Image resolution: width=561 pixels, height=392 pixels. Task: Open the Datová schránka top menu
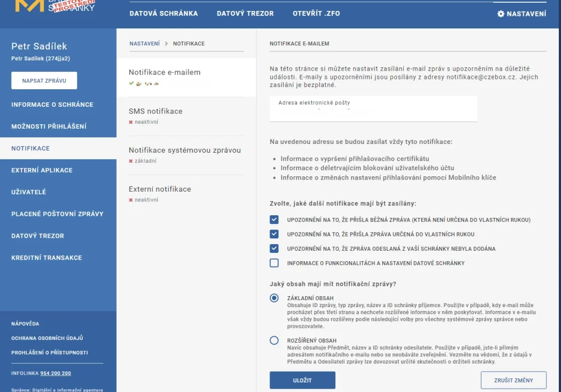coord(163,14)
